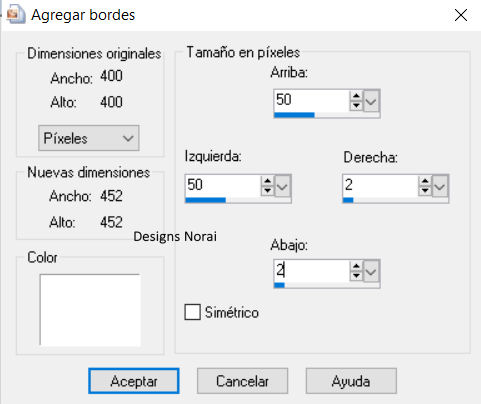The width and height of the screenshot is (481, 404).
Task: Expand the Izquierda slider dropdown arrow
Action: (x=282, y=186)
